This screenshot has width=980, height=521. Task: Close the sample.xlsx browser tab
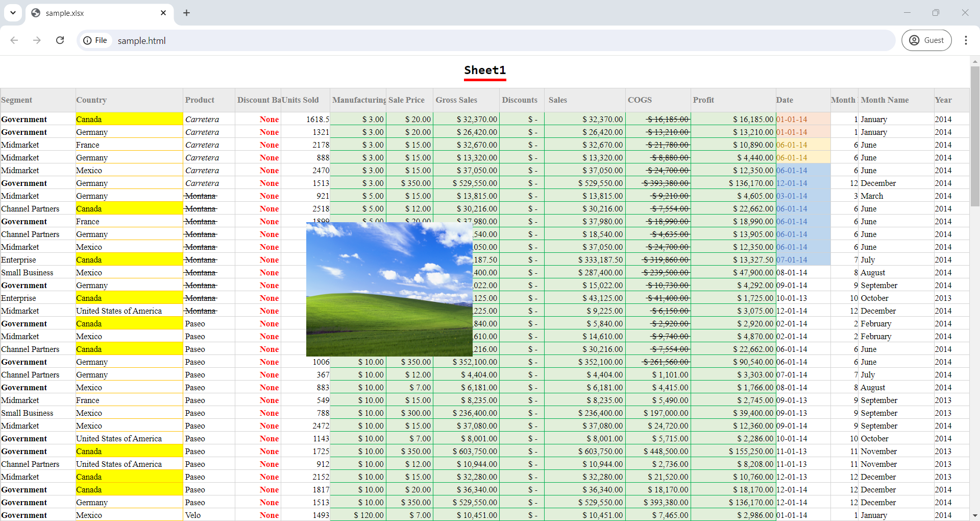click(x=163, y=13)
